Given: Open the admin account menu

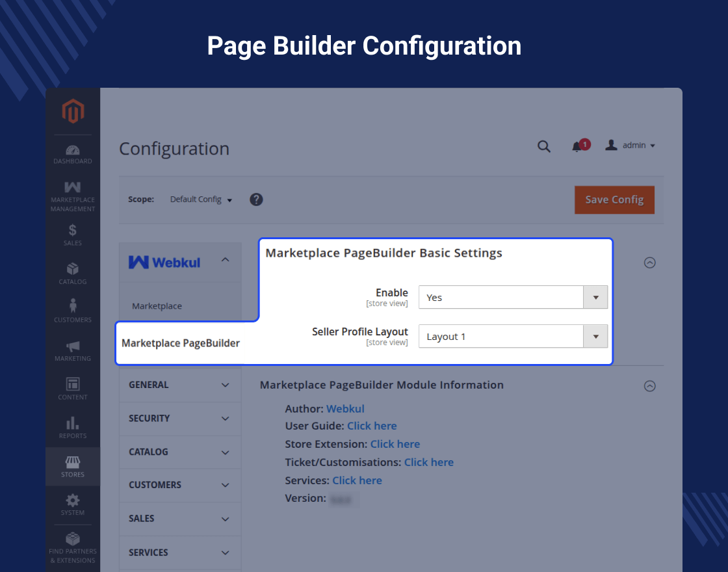Looking at the screenshot, I should (x=630, y=146).
